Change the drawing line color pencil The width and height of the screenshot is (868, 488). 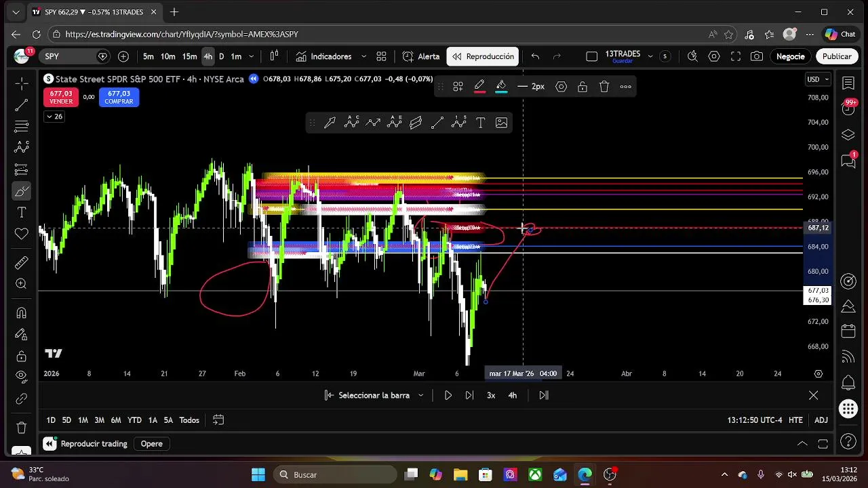coord(479,86)
